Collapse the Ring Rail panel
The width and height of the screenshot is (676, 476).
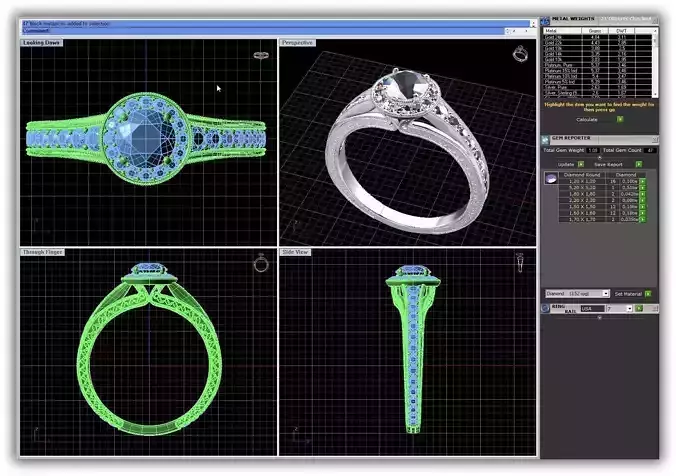click(x=655, y=308)
